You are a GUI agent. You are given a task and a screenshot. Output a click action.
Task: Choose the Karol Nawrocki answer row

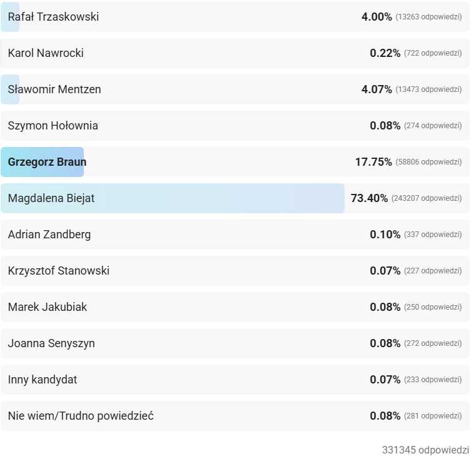point(235,53)
